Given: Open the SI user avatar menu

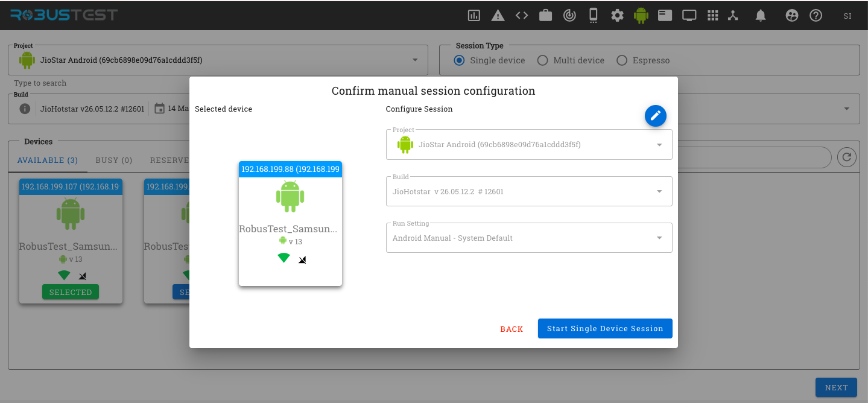Looking at the screenshot, I should [847, 16].
